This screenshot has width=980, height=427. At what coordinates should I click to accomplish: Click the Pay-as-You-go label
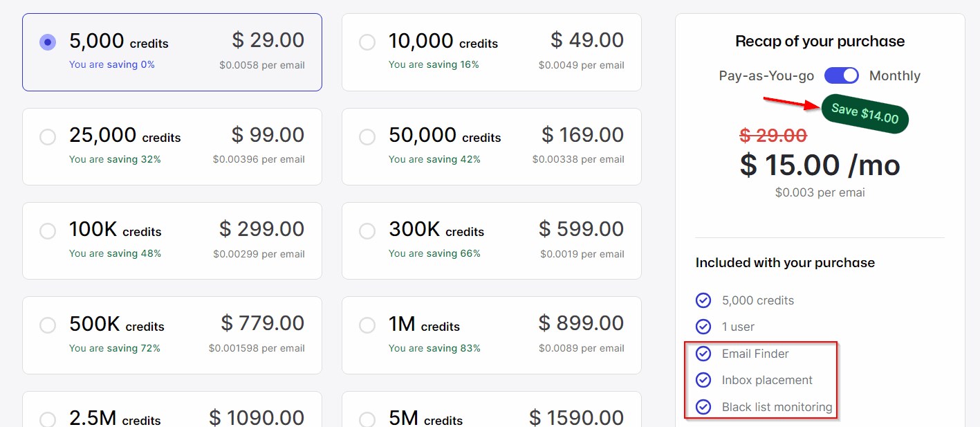tap(766, 75)
